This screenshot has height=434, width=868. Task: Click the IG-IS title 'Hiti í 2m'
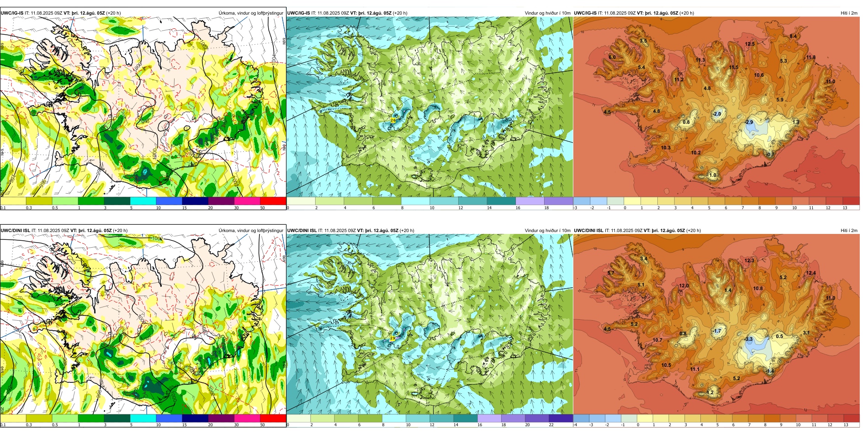click(849, 13)
